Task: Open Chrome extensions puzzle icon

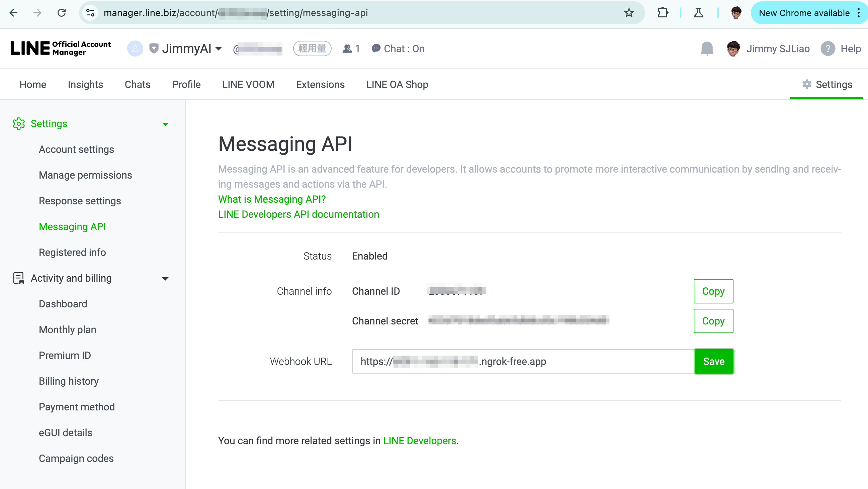Action: pyautogui.click(x=663, y=13)
